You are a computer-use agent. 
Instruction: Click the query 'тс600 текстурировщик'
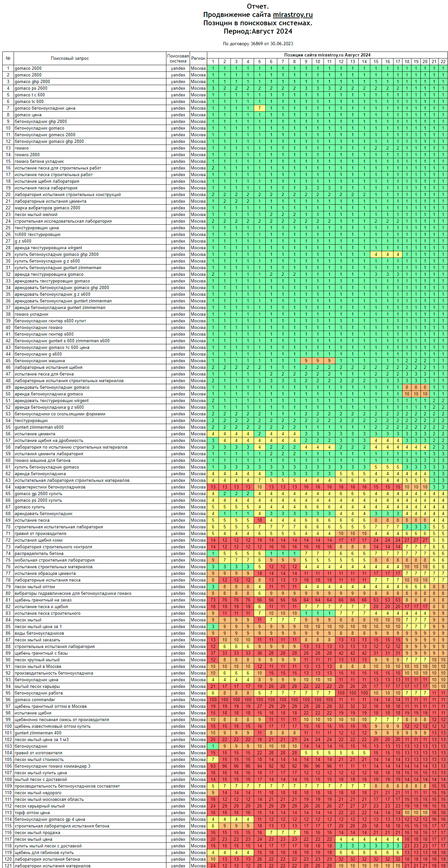[x=38, y=235]
